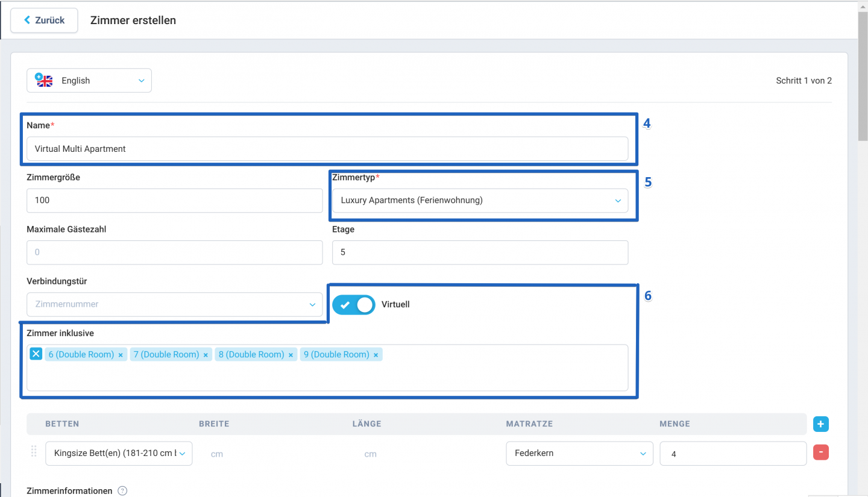Remove the 6 (Double Room) tag

(x=121, y=355)
